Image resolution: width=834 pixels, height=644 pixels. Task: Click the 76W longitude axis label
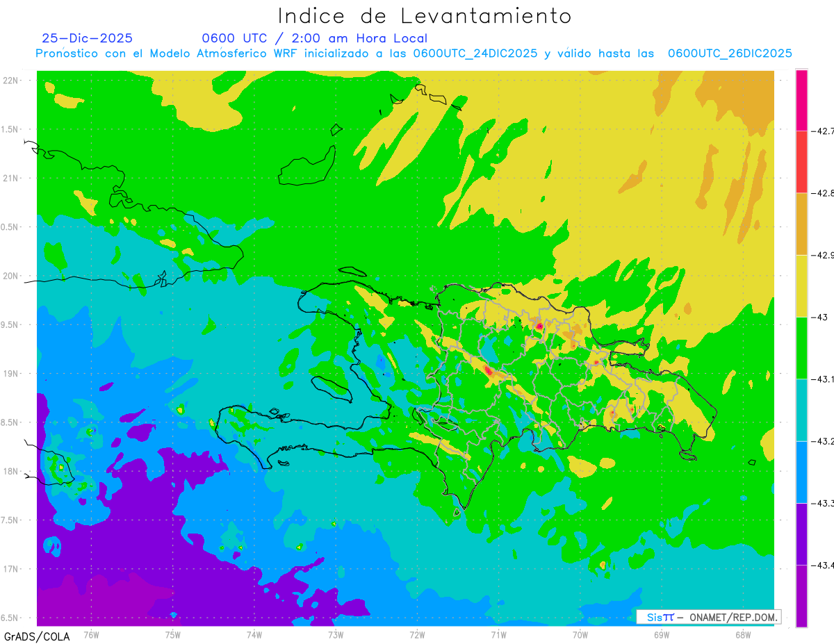(91, 634)
